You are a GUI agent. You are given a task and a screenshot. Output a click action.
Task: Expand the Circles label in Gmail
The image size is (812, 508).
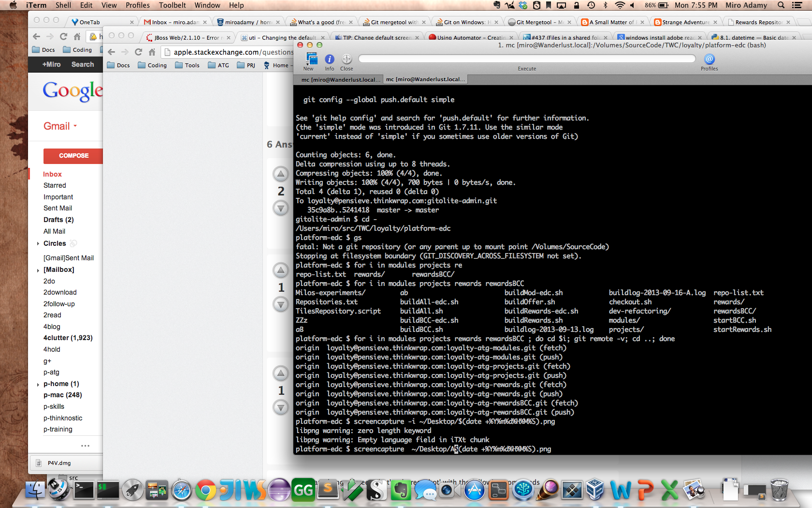click(x=38, y=244)
